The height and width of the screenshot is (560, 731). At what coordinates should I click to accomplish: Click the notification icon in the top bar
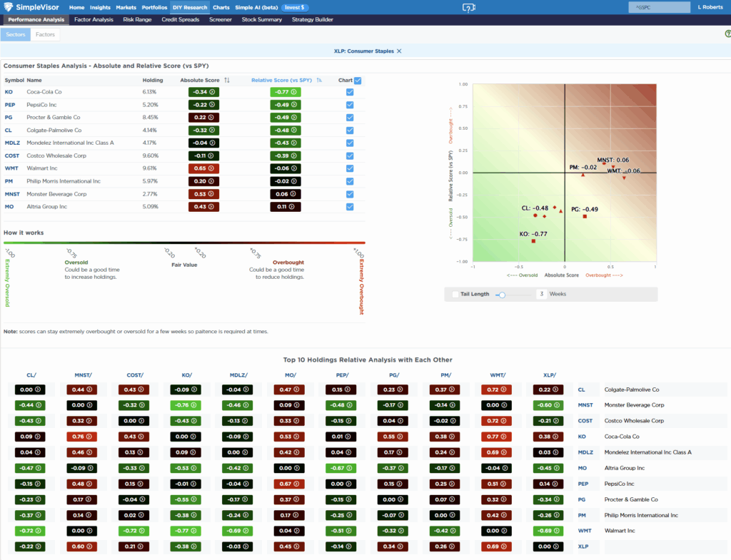[x=469, y=6]
